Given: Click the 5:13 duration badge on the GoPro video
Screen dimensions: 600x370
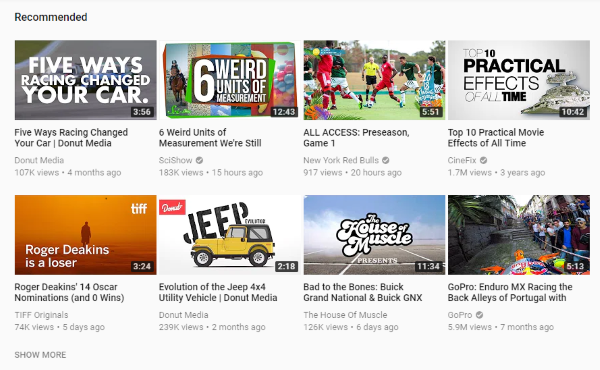Looking at the screenshot, I should click(x=575, y=266).
